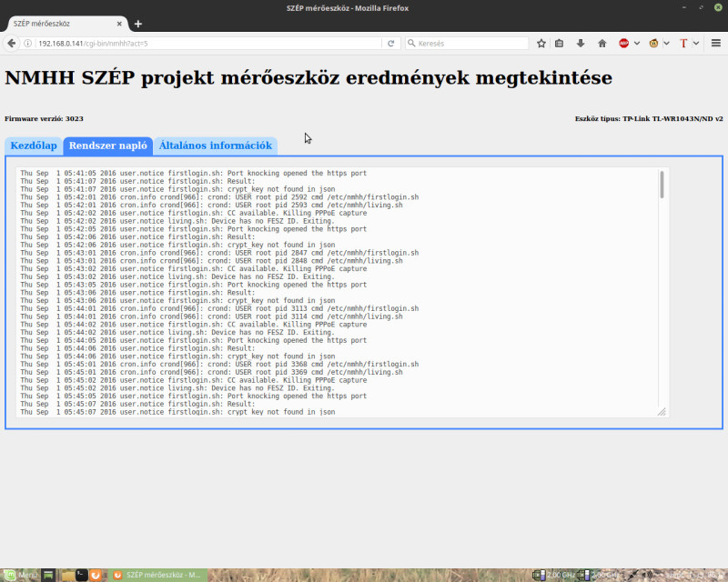This screenshot has height=582, width=728.
Task: Click the taskbar clock date display
Action: coord(695,575)
